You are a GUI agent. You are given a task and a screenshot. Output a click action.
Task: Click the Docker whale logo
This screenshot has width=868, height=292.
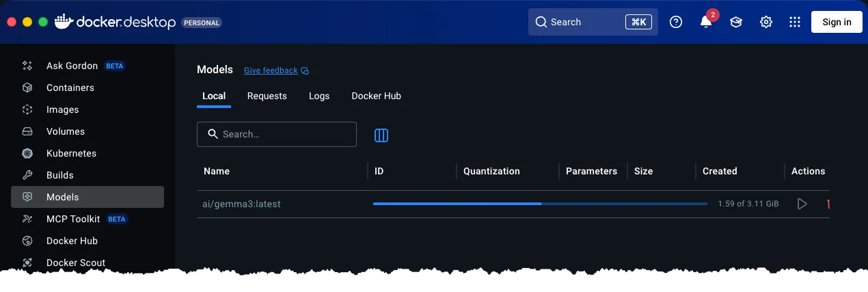[x=63, y=22]
